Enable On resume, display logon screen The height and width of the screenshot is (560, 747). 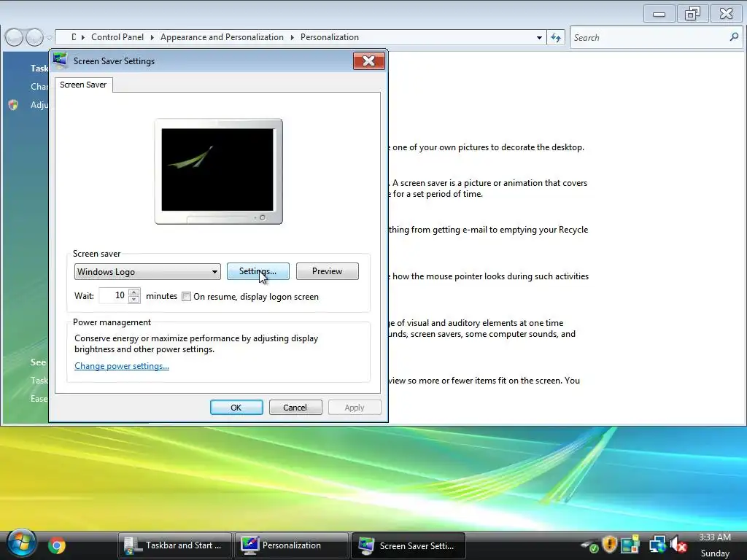[x=186, y=297]
